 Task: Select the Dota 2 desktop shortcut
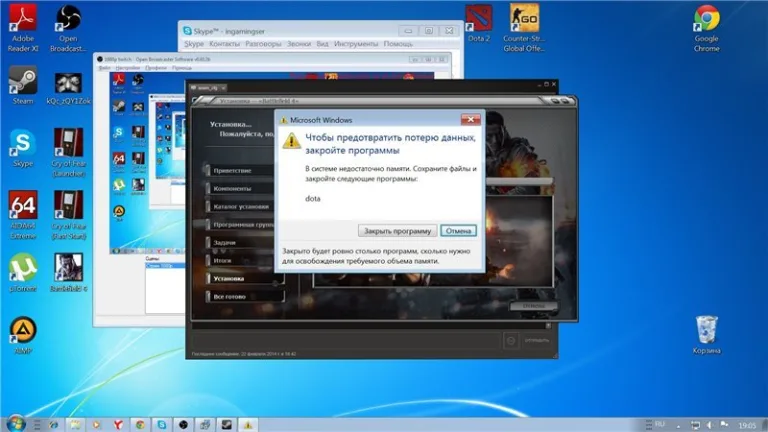tap(479, 24)
